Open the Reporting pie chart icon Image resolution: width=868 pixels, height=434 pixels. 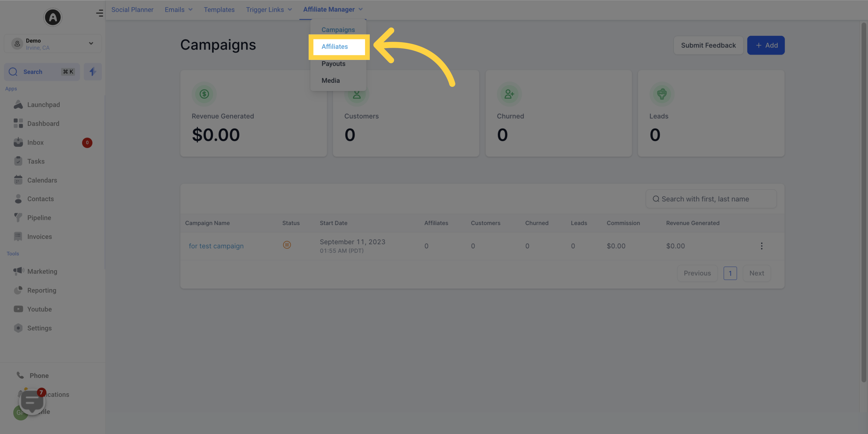18,290
